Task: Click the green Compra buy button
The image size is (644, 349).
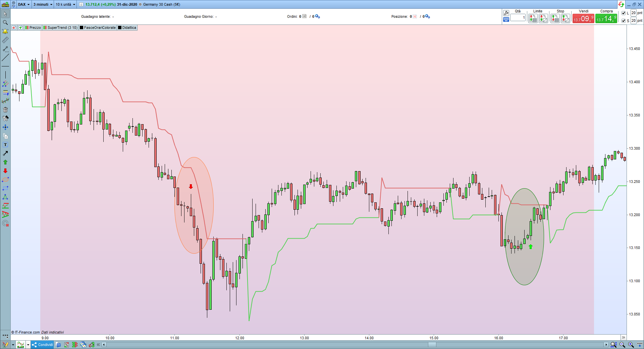Action: (606, 18)
